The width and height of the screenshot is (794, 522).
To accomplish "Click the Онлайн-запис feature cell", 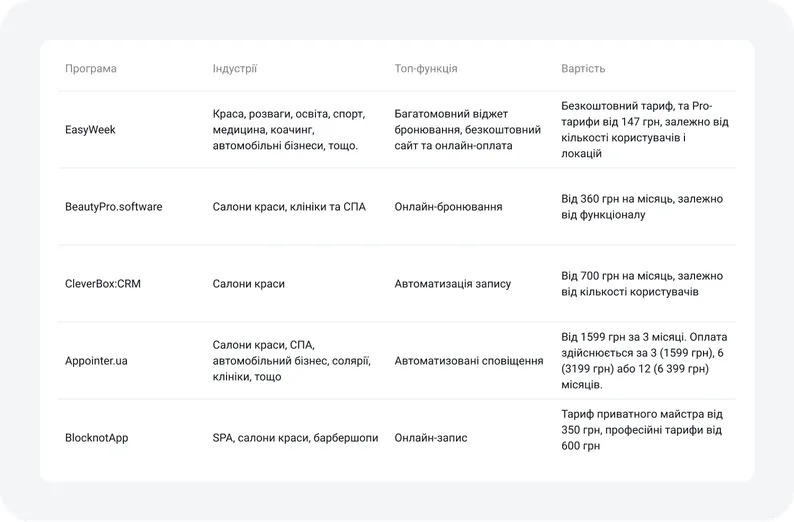I will 430,437.
